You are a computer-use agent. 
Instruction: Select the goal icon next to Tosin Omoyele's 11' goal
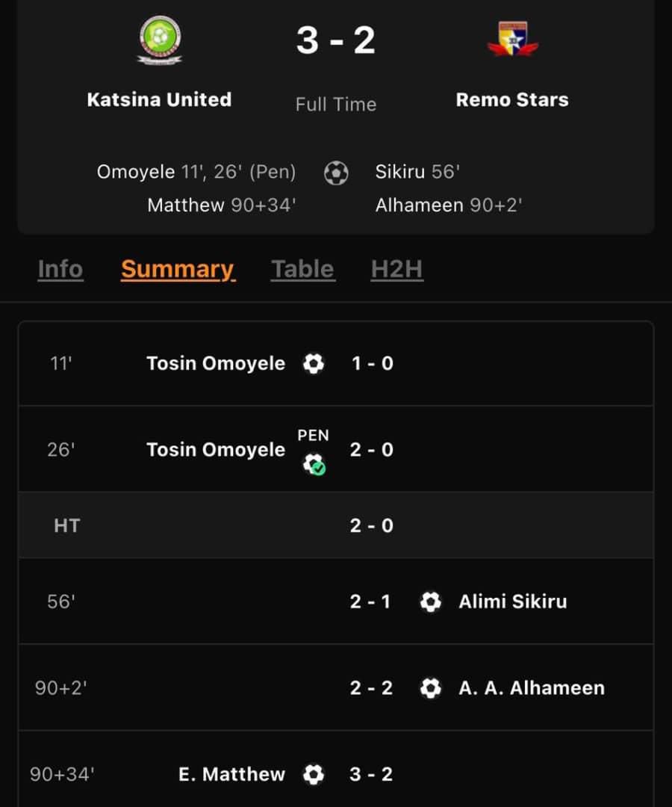pos(314,364)
